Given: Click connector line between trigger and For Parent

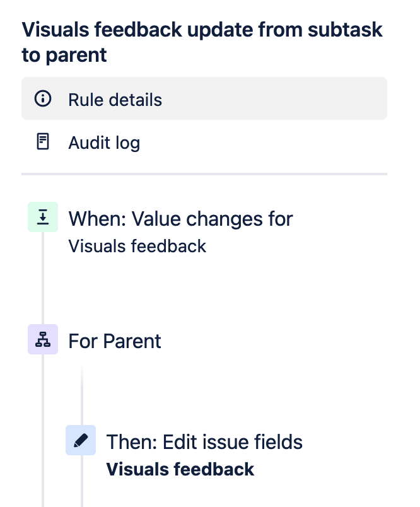Looking at the screenshot, I should tap(43, 277).
